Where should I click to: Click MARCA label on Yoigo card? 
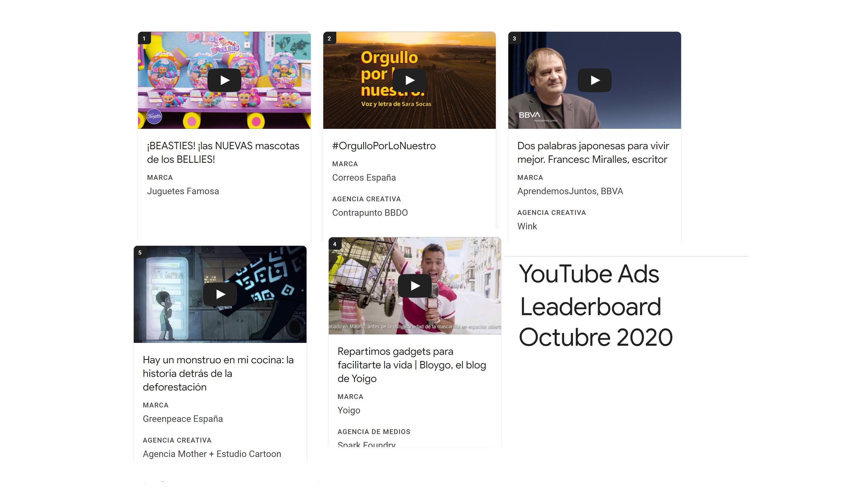[x=350, y=397]
